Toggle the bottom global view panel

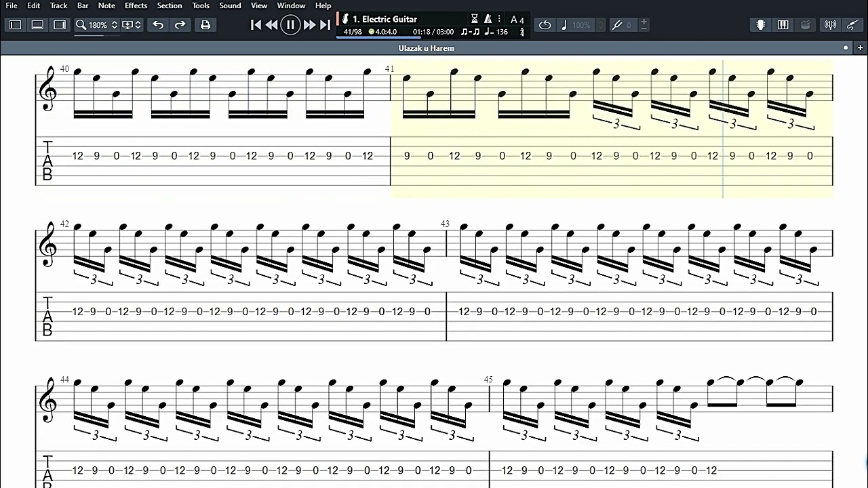pos(38,25)
